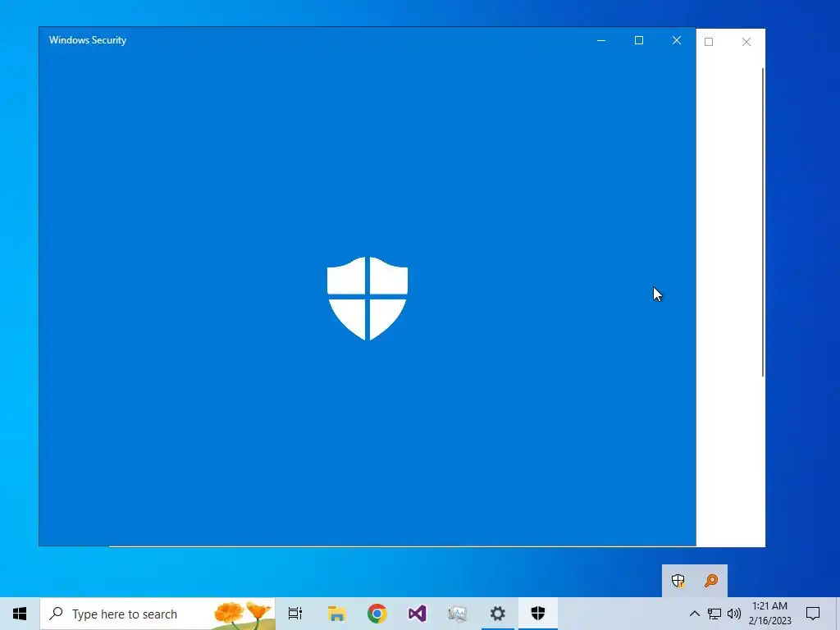840x630 pixels.
Task: Collapse the hidden icons tray chevron
Action: tap(694, 614)
